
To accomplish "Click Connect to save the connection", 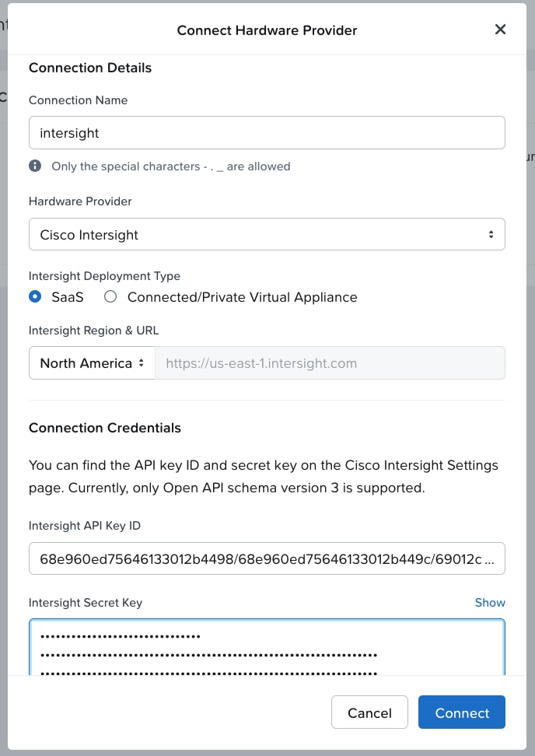I will click(x=462, y=712).
